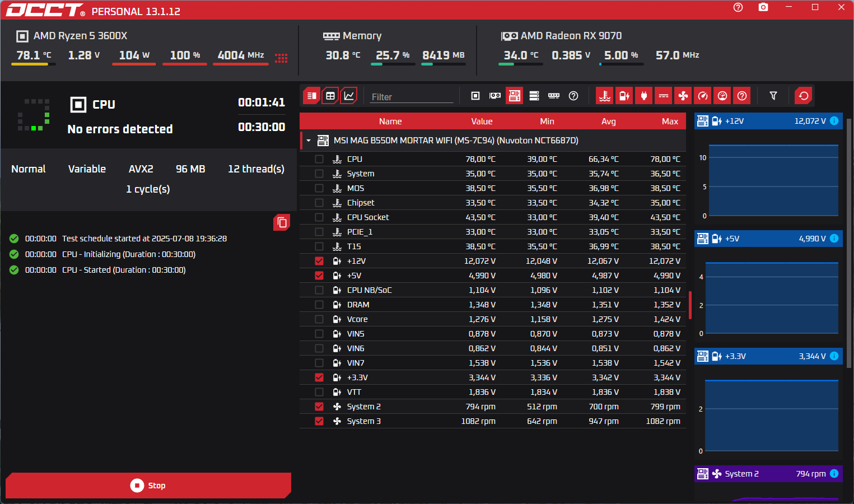The width and height of the screenshot is (854, 504).
Task: Filter sensors by GPU device icon
Action: click(x=495, y=96)
